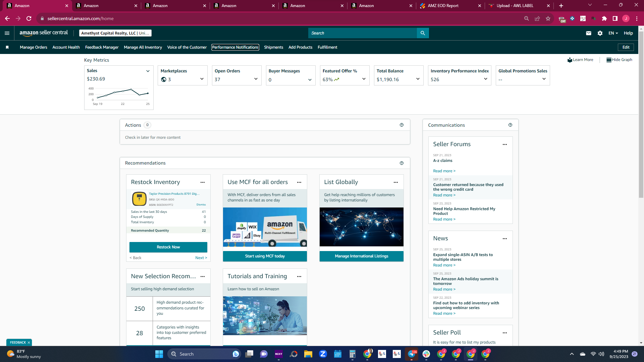Open Feedback Manager menu item
This screenshot has width=644, height=362.
102,47
